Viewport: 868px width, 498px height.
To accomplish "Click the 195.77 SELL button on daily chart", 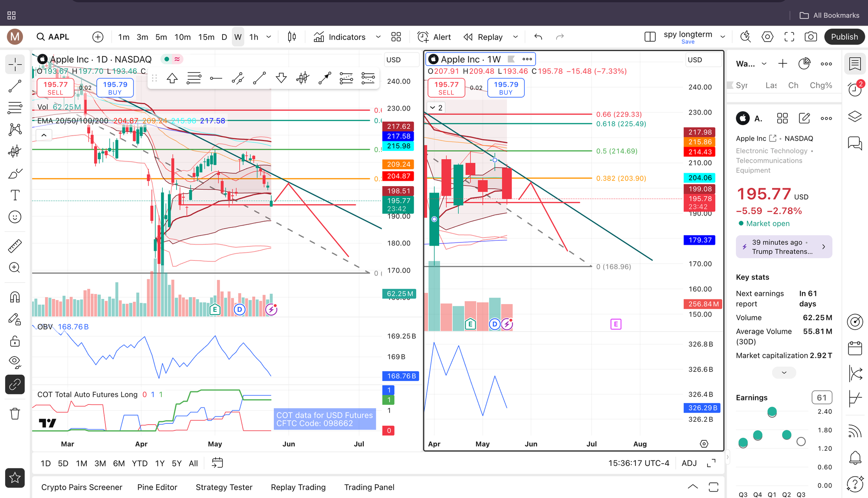I will click(56, 88).
